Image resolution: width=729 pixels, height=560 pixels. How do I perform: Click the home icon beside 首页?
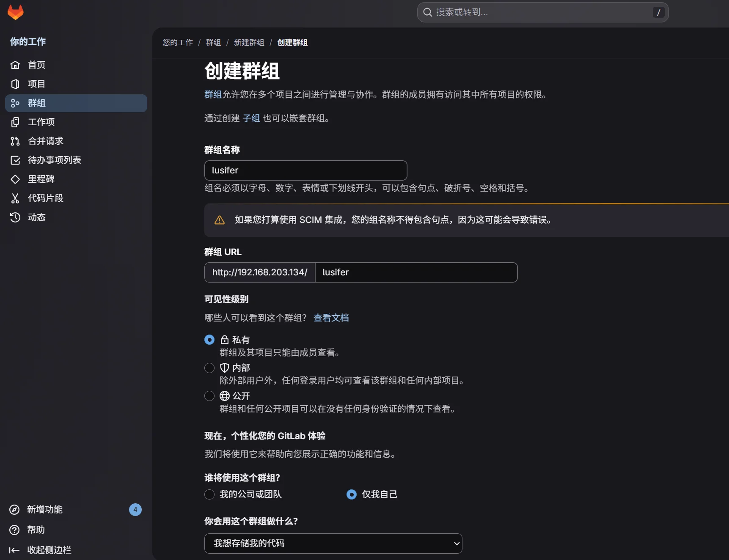click(15, 65)
